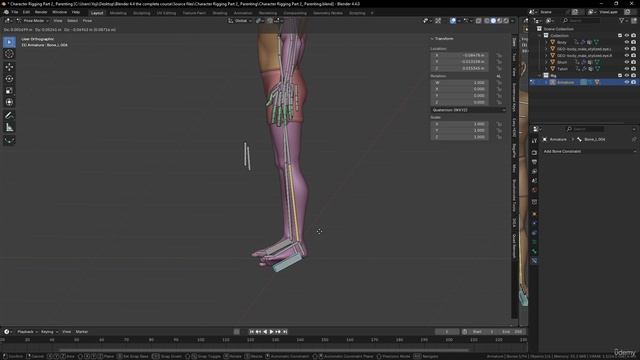The image size is (640, 360).
Task: Activate the Cursor tool
Action: (9, 54)
